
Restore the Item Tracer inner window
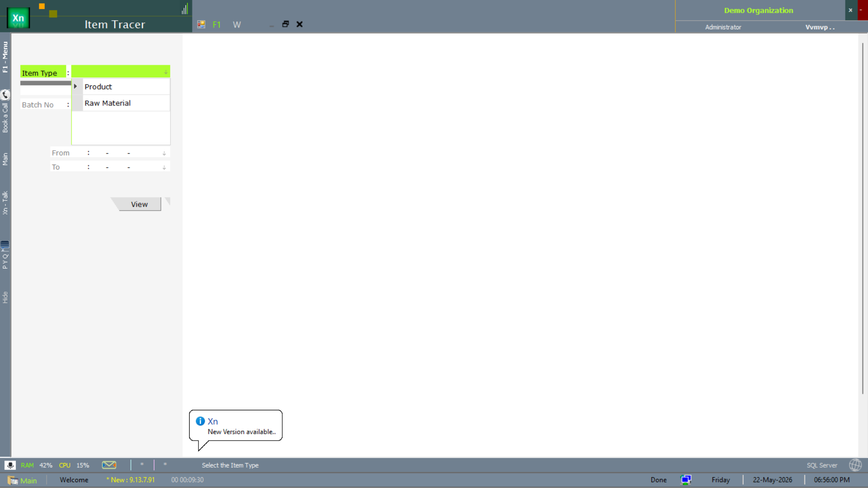[x=285, y=24]
